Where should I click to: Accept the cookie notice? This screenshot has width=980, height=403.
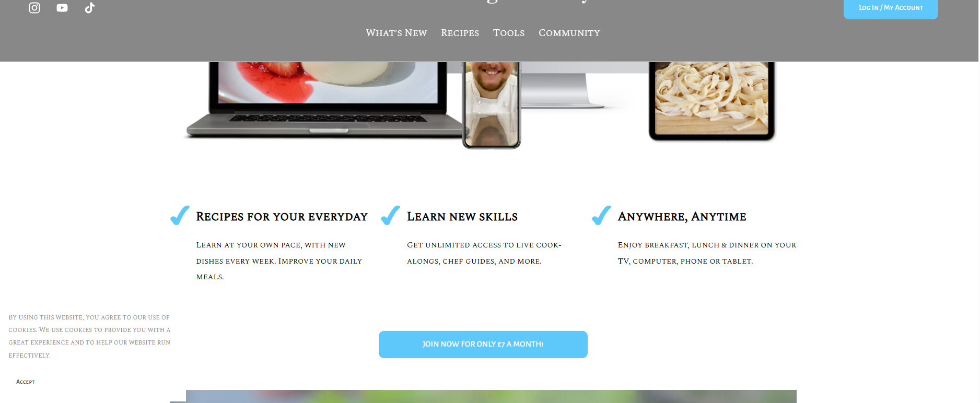coord(26,382)
